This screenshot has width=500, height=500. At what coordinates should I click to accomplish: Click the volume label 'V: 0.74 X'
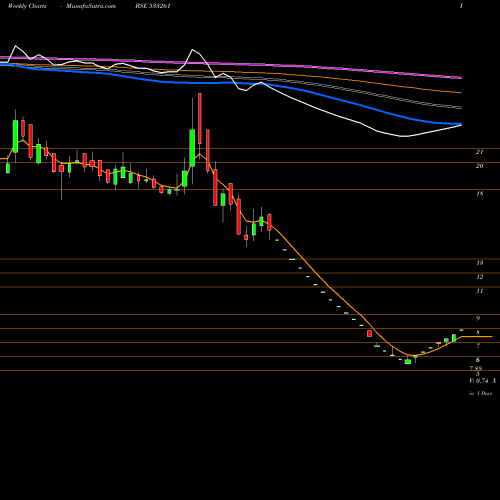point(482,381)
